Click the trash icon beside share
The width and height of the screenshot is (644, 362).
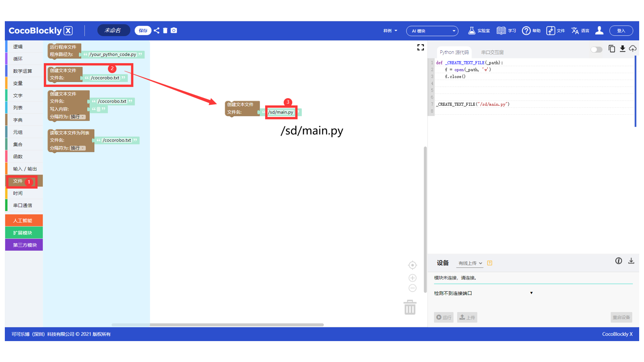165,31
